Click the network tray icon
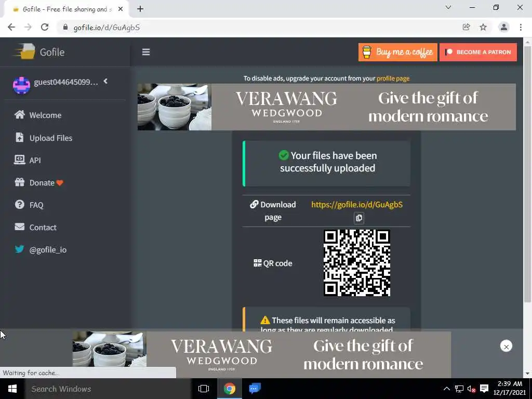Viewport: 532px width, 399px height. (x=459, y=389)
